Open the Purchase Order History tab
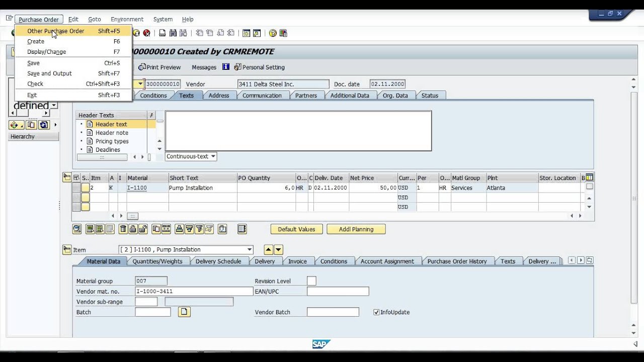The width and height of the screenshot is (644, 362). 457,261
